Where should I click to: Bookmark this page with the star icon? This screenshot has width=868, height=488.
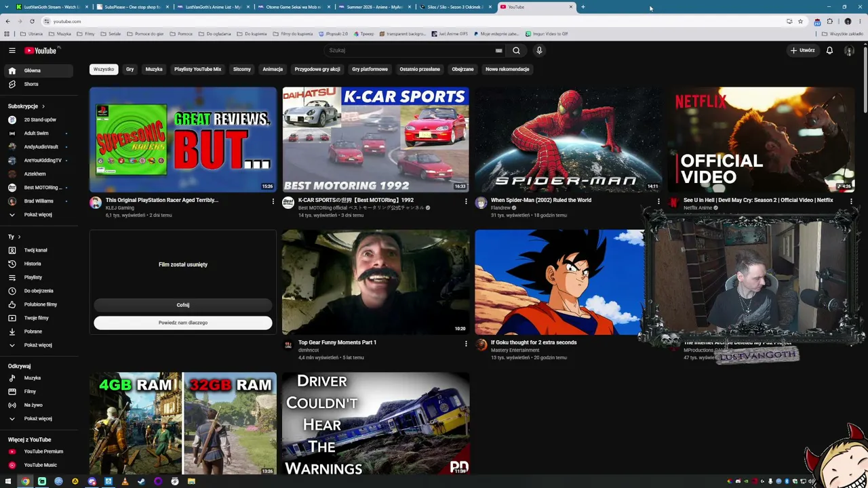(x=800, y=21)
